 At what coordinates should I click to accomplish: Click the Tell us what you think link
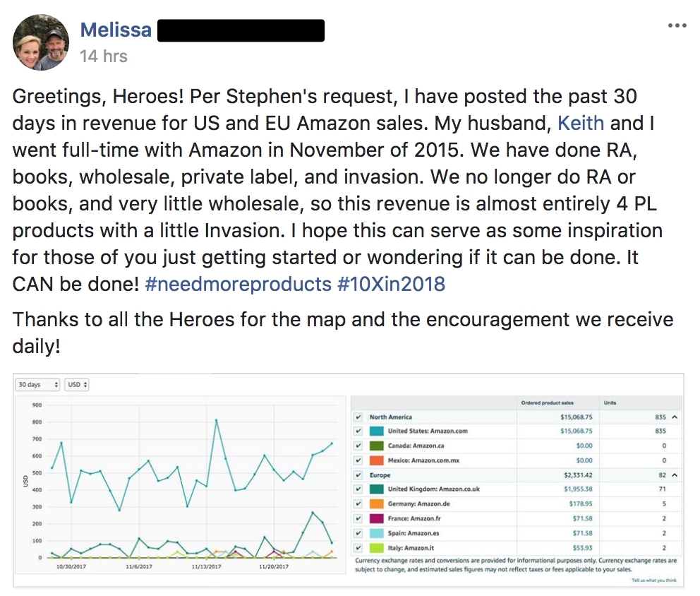pos(655,580)
